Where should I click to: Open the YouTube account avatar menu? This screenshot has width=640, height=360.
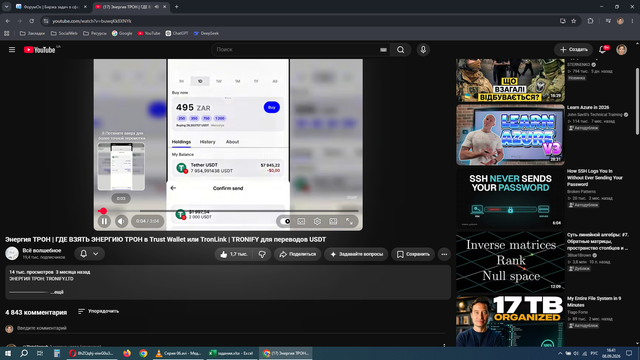point(621,50)
